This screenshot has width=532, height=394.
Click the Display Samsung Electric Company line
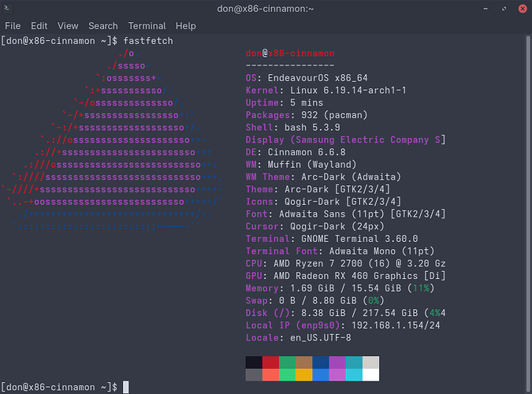[x=345, y=139]
